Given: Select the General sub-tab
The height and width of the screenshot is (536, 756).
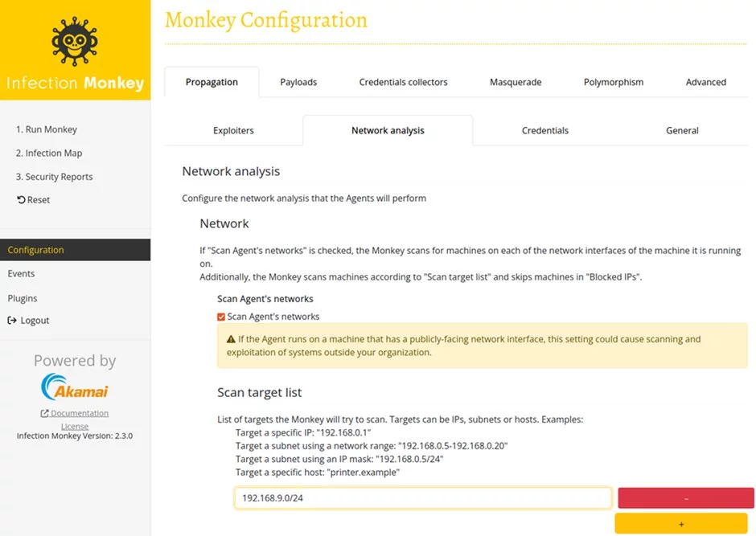Looking at the screenshot, I should click(682, 130).
